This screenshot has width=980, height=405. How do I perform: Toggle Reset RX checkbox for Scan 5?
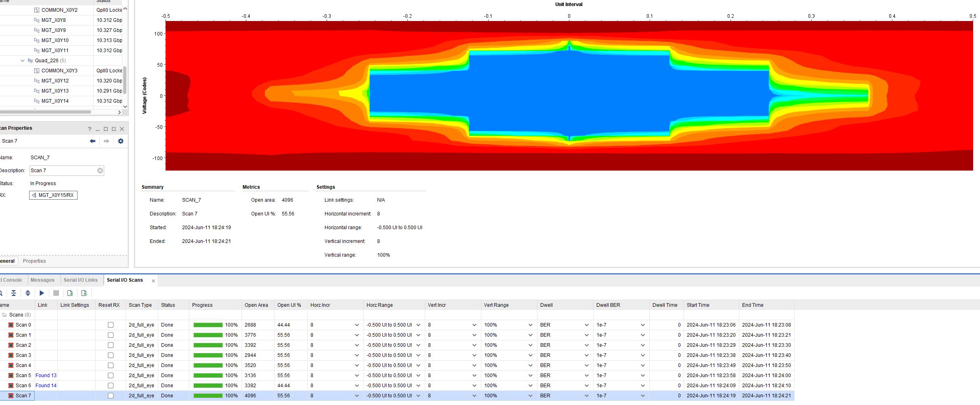click(x=111, y=375)
